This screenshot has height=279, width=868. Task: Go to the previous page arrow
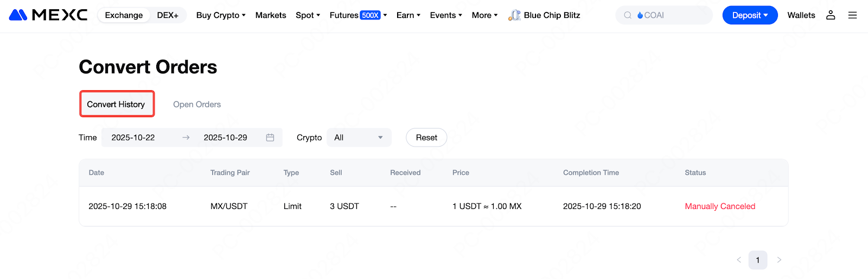pyautogui.click(x=738, y=260)
